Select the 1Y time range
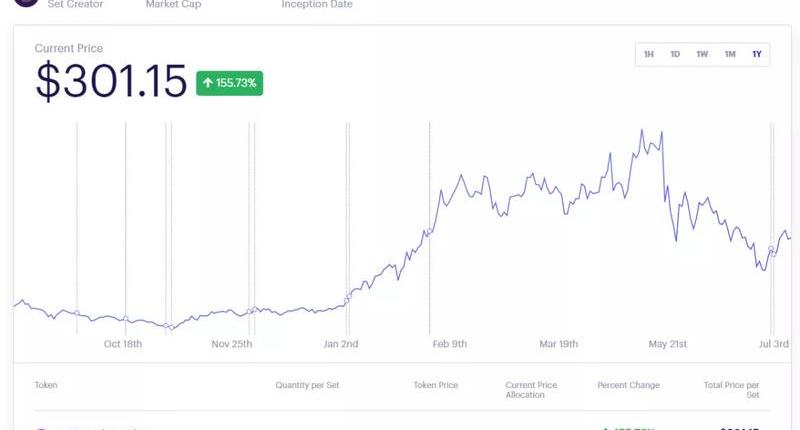The image size is (800, 430). (757, 54)
